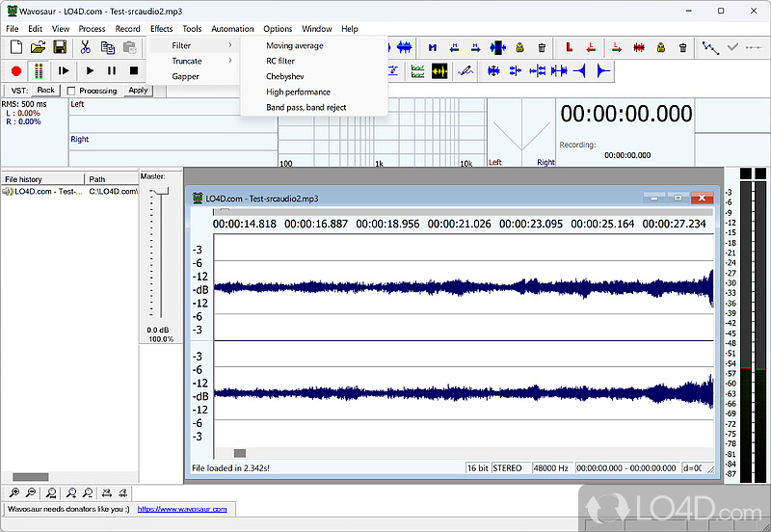The image size is (771, 532).
Task: Open the wavosaur.com website link
Action: pos(182,509)
